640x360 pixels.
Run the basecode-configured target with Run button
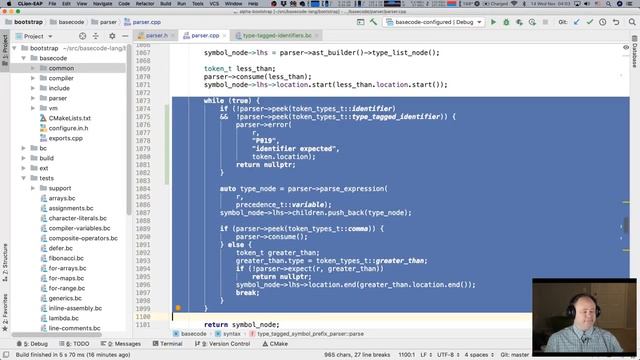[493, 22]
